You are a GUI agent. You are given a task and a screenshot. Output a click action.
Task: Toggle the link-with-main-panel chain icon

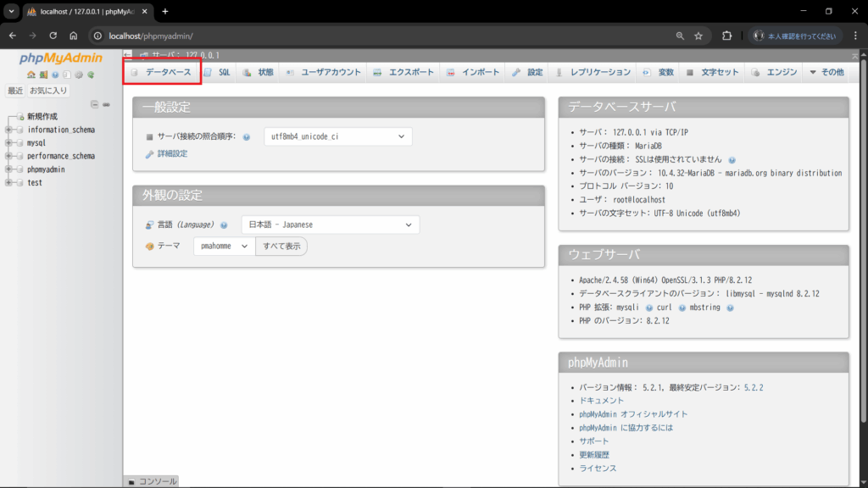point(106,104)
